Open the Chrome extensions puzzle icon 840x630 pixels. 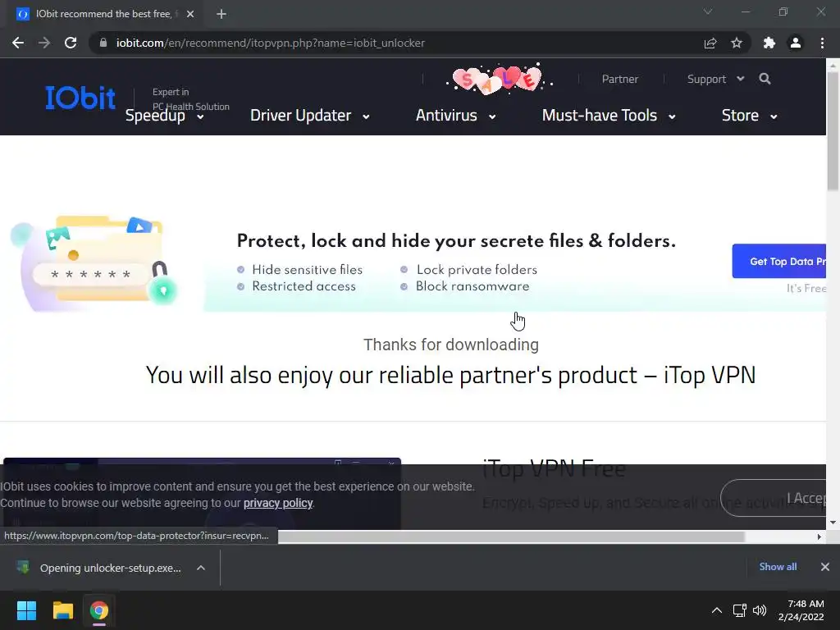pos(769,43)
